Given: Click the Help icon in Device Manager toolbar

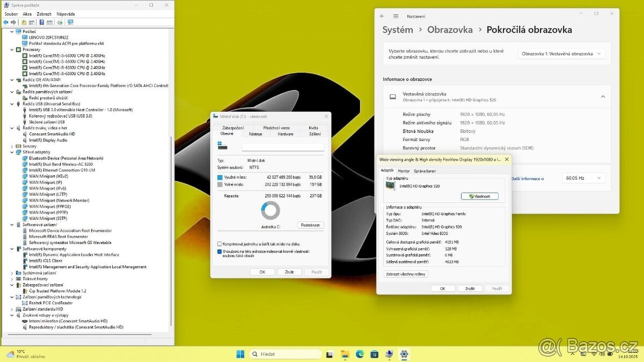Looking at the screenshot, I should [x=42, y=22].
